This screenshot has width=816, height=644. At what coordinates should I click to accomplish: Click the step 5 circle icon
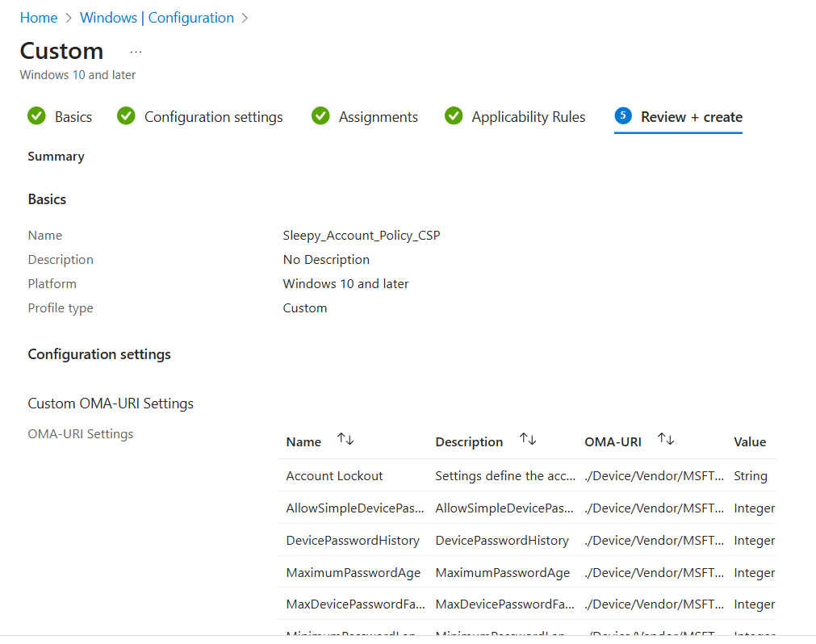coord(622,116)
